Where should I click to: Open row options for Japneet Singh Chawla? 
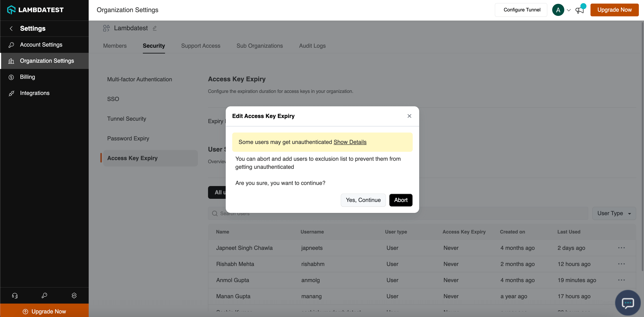pos(621,248)
